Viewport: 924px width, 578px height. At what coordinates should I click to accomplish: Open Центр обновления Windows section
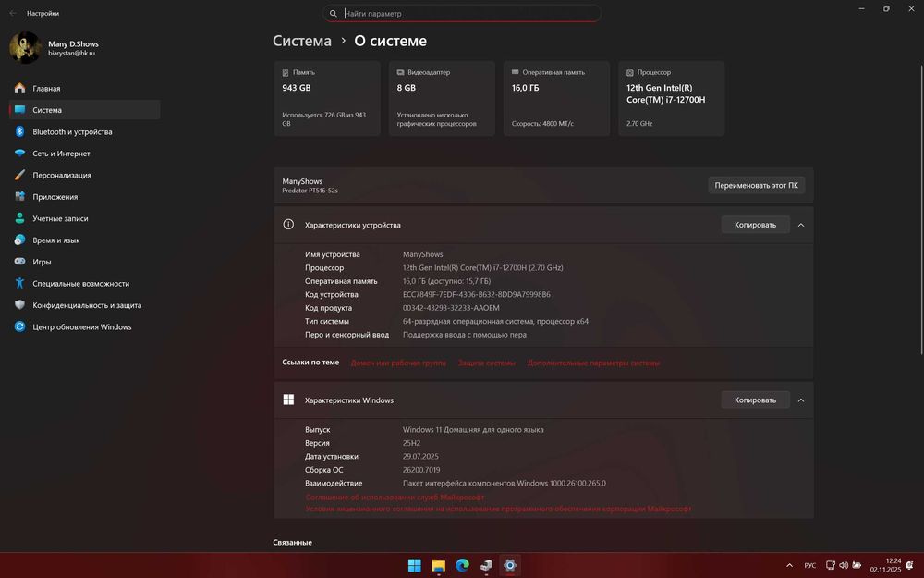tap(84, 326)
